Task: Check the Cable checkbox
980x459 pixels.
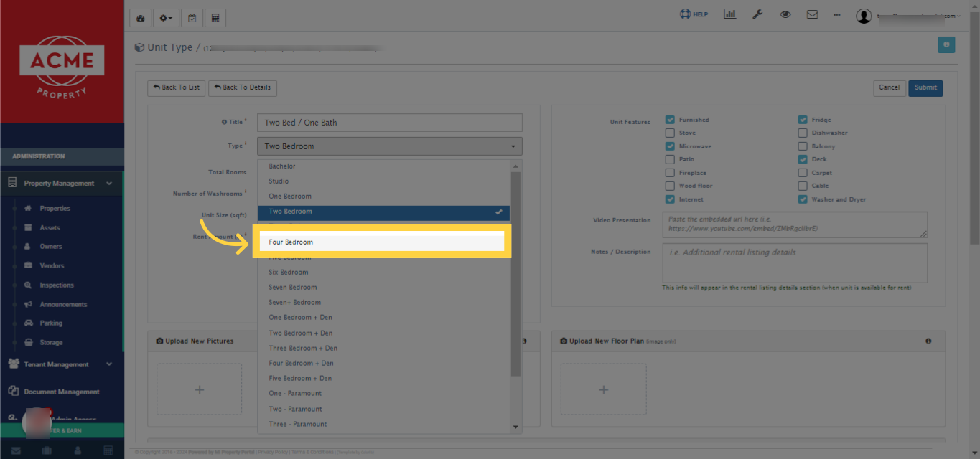Action: tap(803, 186)
